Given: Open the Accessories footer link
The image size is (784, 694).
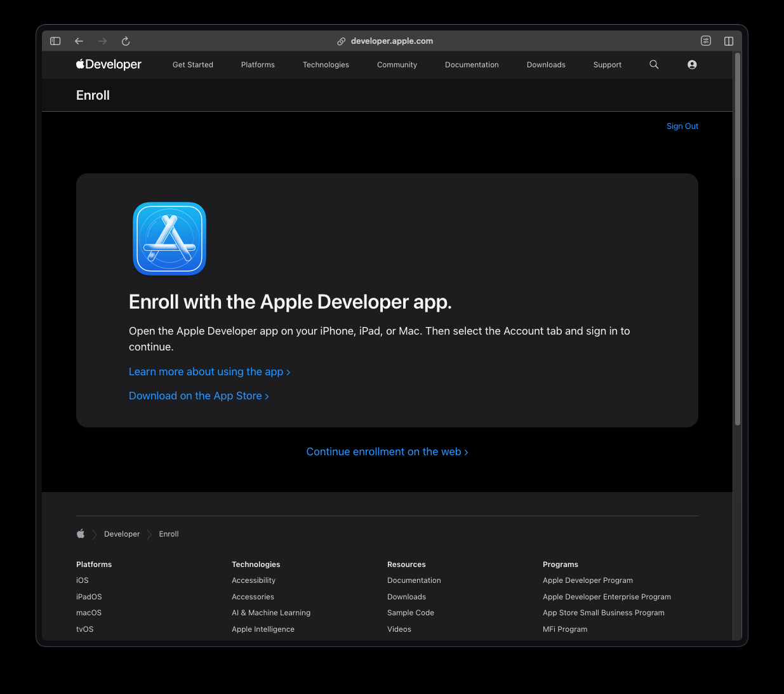Looking at the screenshot, I should pos(253,597).
